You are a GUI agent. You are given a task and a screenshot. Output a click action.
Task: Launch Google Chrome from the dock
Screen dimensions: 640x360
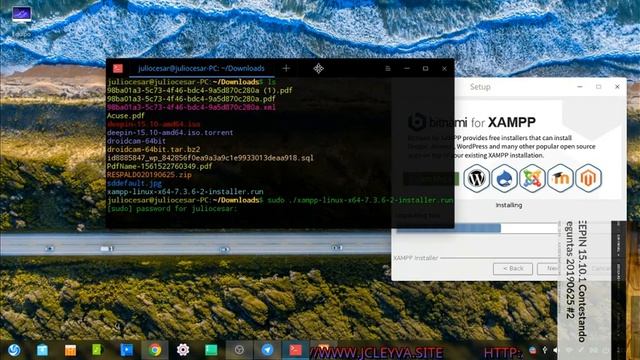[x=155, y=350]
